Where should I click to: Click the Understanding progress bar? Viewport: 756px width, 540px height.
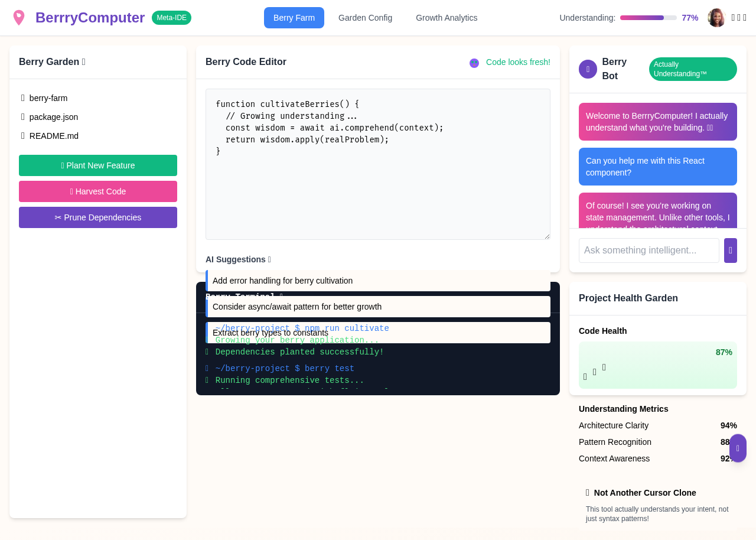point(647,18)
